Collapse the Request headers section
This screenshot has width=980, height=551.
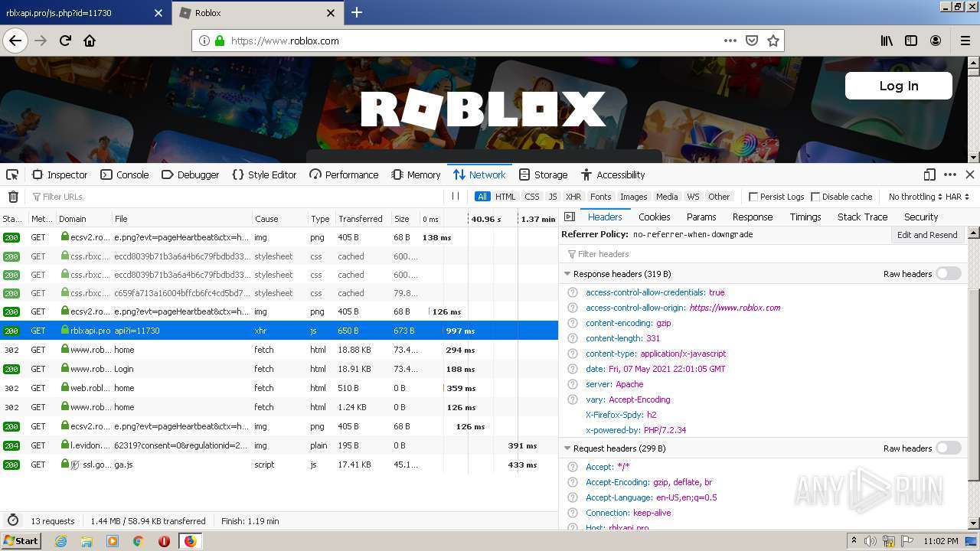567,448
